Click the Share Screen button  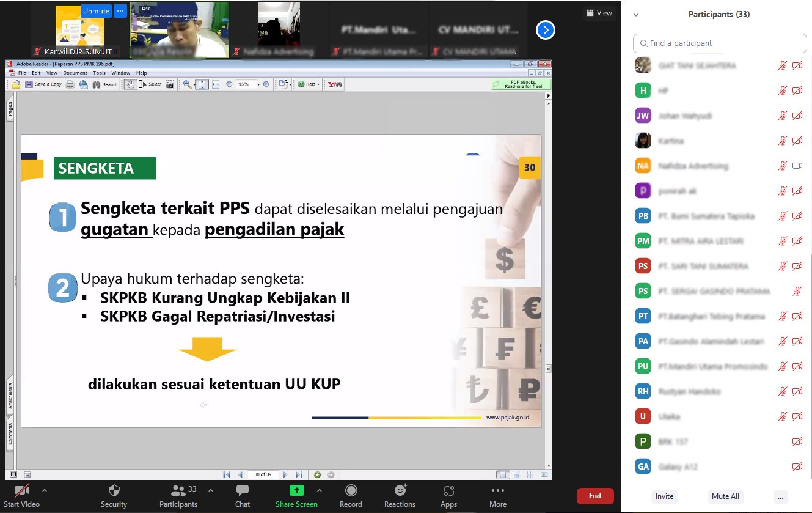296,490
